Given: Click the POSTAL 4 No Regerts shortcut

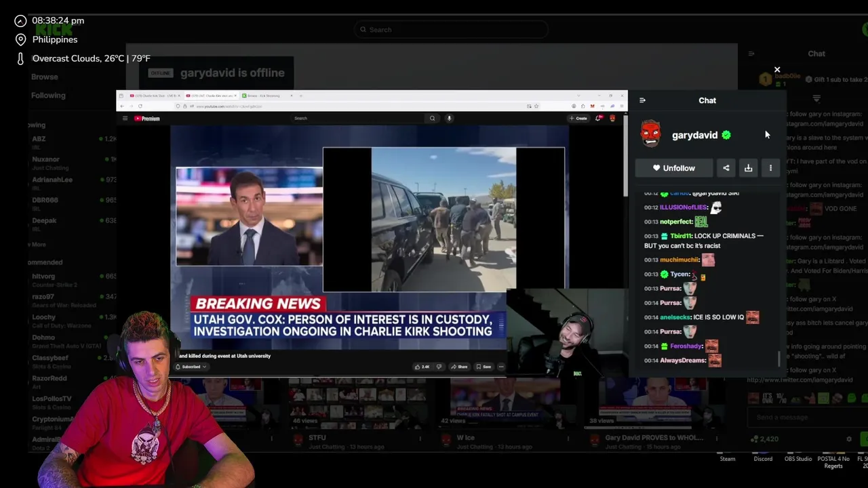Looking at the screenshot, I should click(833, 462).
